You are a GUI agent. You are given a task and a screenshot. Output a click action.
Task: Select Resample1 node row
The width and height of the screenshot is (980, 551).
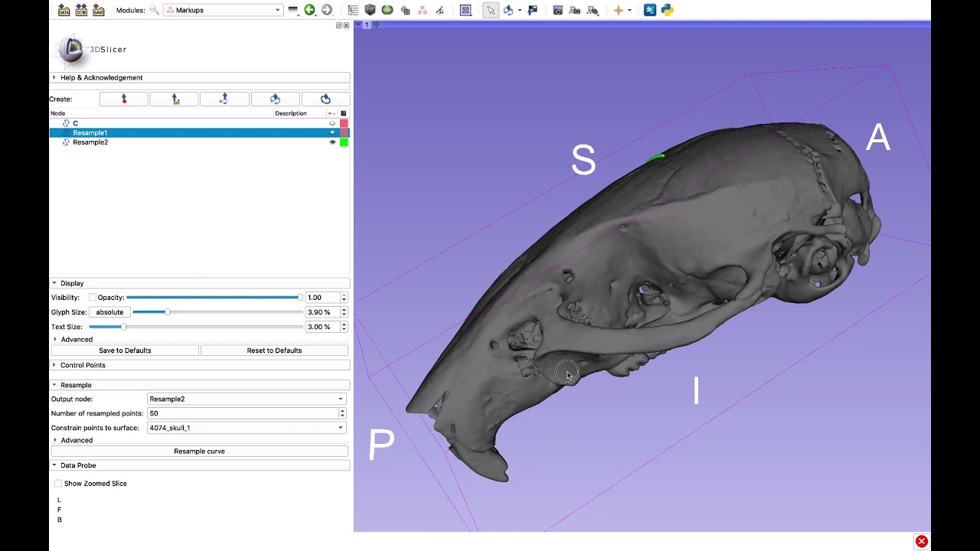[199, 132]
